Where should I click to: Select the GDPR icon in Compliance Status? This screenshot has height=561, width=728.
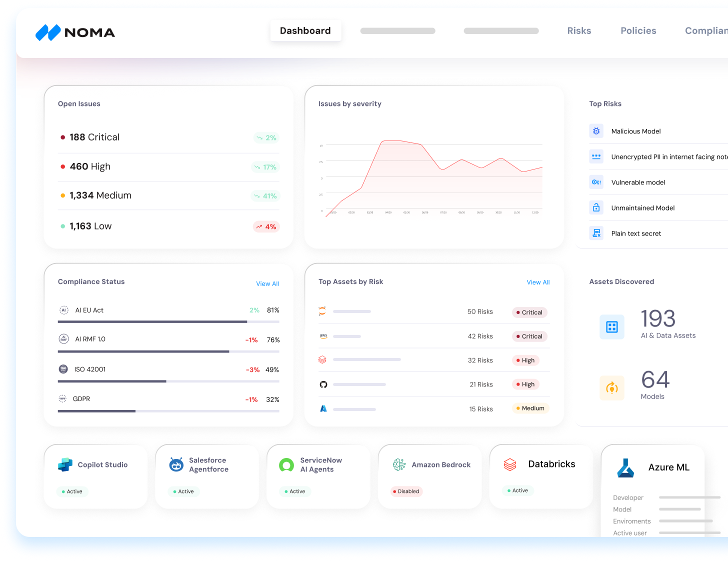[63, 398]
